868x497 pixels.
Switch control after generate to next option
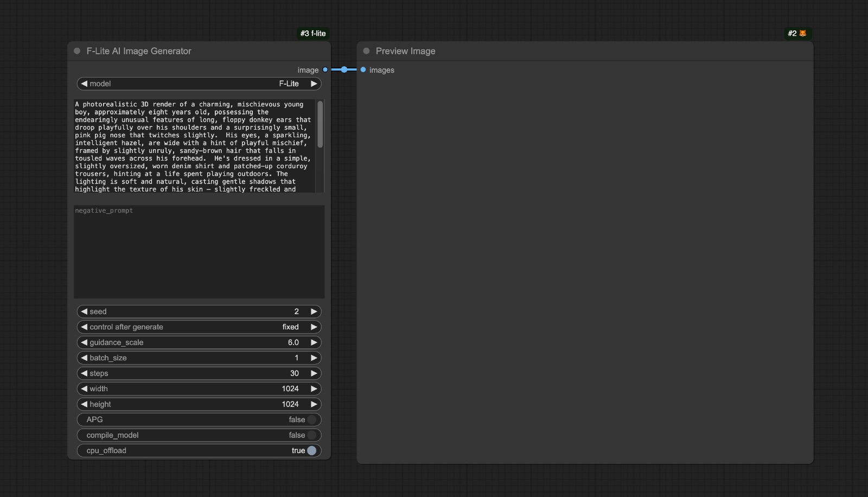(x=314, y=327)
